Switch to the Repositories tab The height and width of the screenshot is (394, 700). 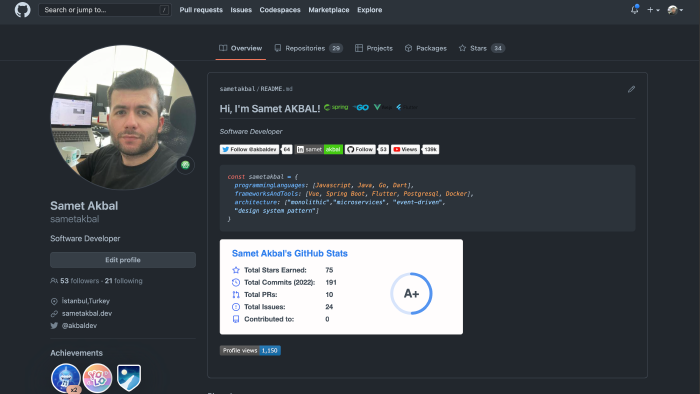(308, 48)
